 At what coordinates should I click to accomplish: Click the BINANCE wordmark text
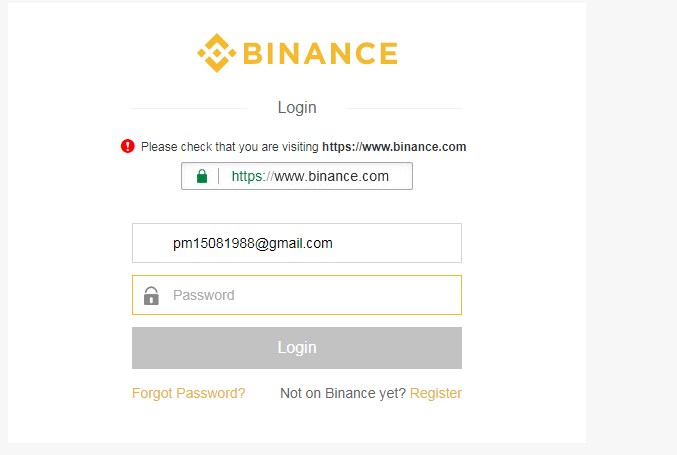pos(320,53)
